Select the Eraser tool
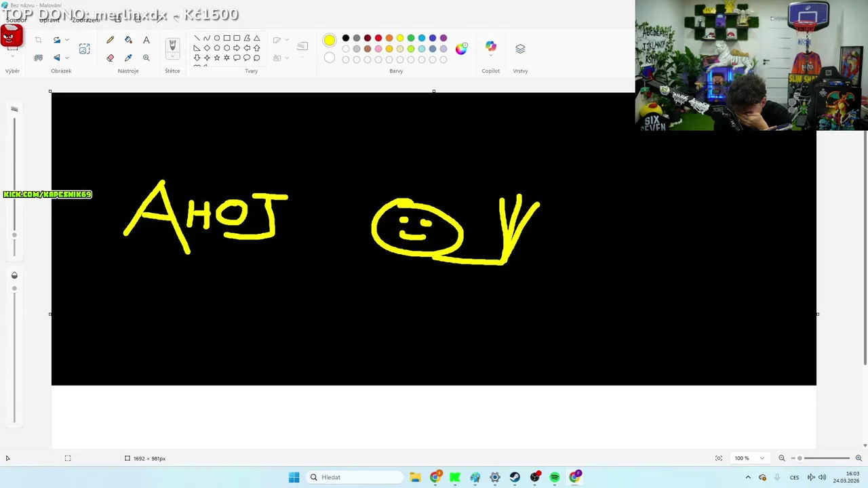 (x=110, y=58)
